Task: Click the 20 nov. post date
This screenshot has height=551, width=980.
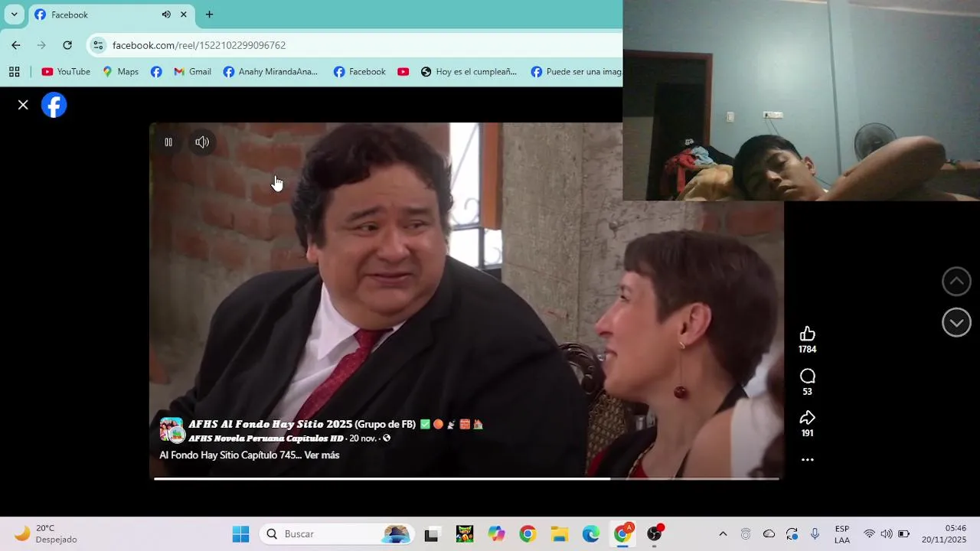Action: [x=363, y=439]
